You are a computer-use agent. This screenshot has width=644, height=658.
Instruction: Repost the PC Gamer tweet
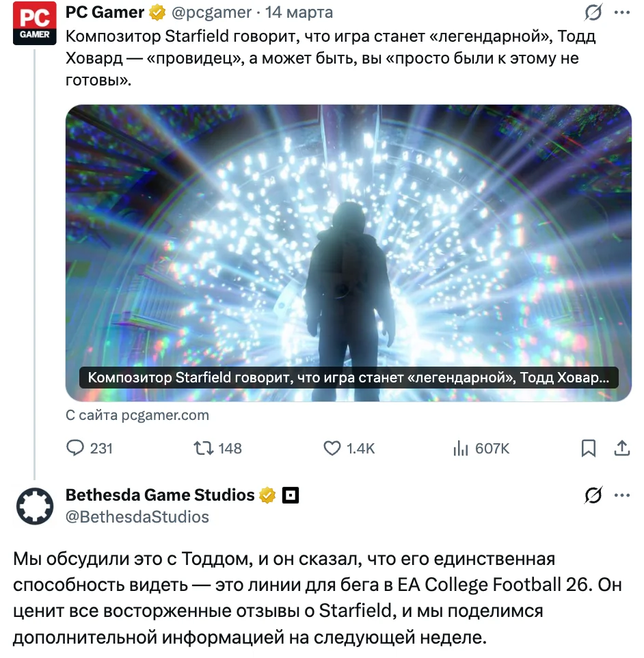(203, 448)
